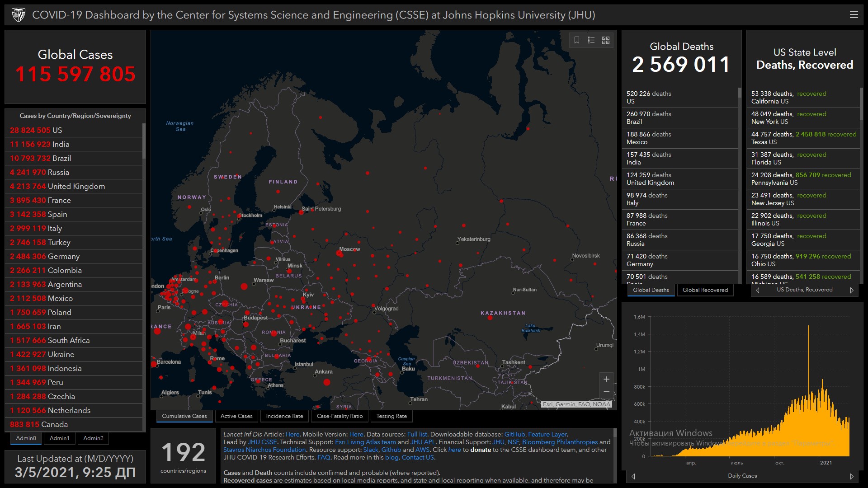Show the map legend list icon
868x488 pixels.
coord(591,40)
